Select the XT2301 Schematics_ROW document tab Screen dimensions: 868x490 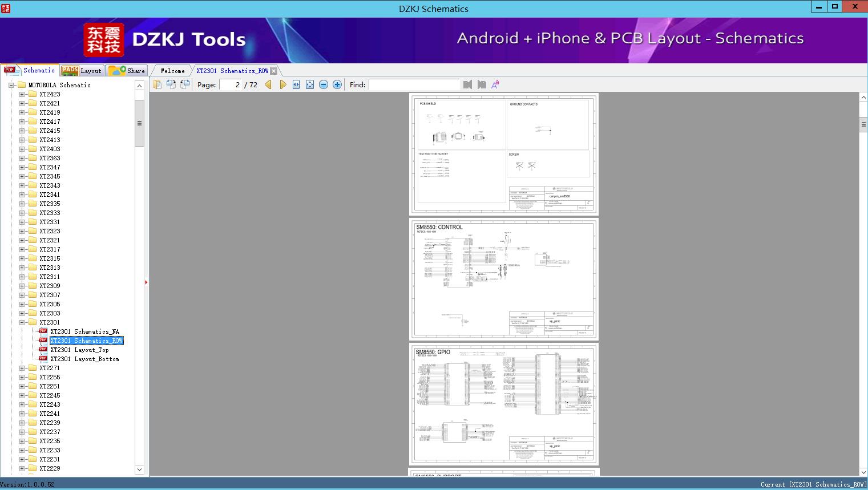coord(232,71)
